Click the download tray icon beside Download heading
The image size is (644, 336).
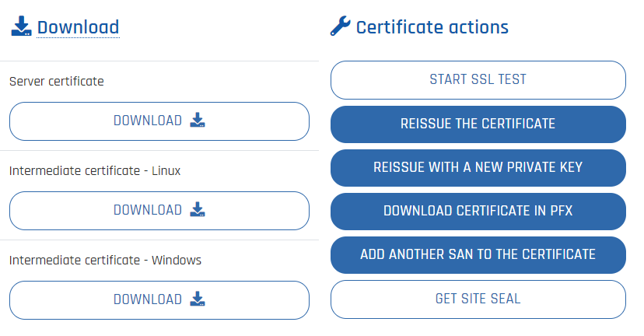[x=21, y=26]
